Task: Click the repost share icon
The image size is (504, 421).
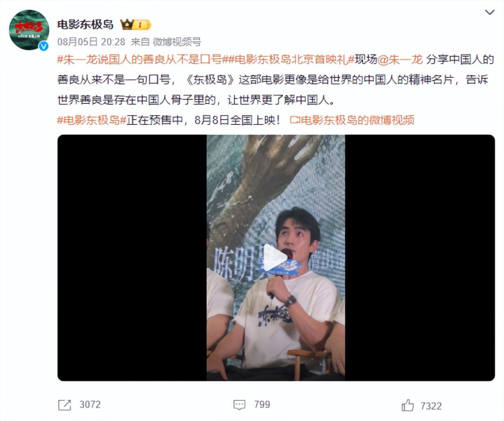Action: coord(64,405)
